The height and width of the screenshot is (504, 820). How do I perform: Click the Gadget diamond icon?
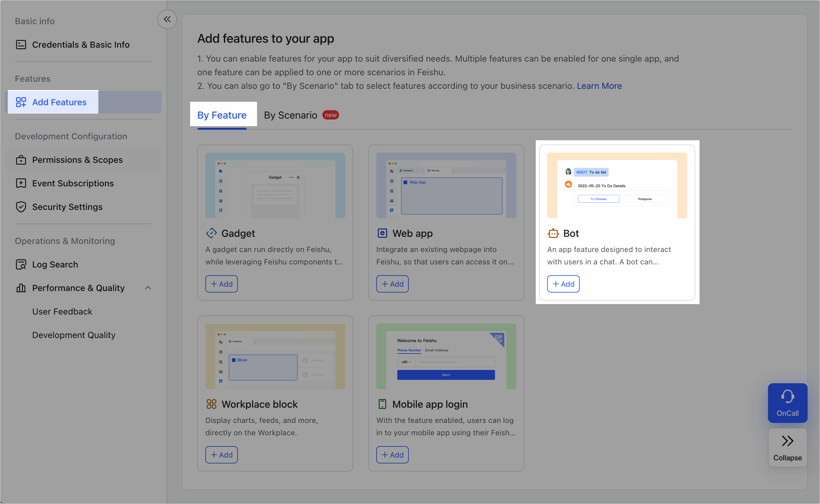pos(211,233)
